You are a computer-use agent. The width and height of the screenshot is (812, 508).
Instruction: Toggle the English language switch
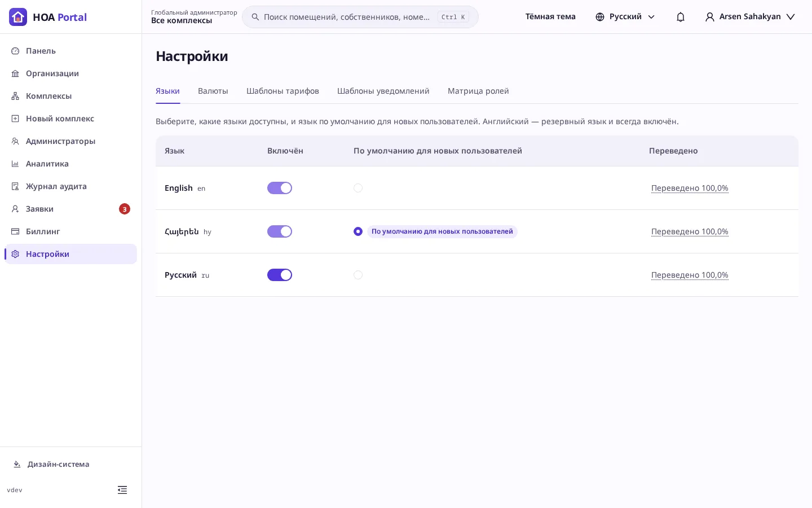(280, 188)
